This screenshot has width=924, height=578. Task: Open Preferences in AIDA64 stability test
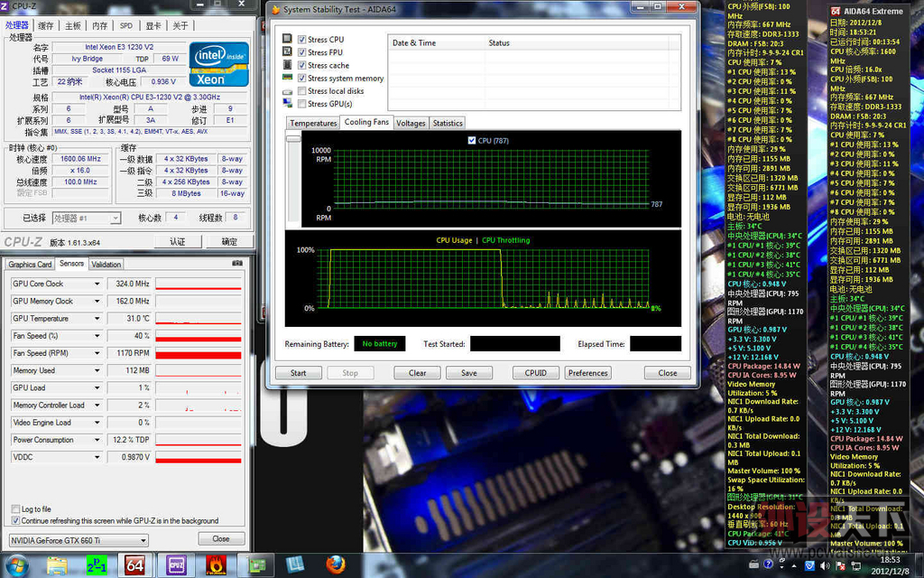(587, 373)
